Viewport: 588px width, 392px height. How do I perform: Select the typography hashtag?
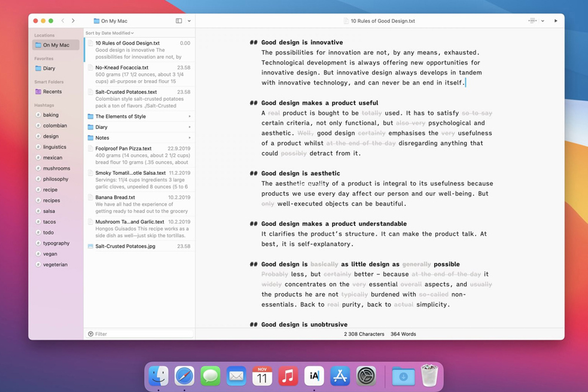click(56, 243)
